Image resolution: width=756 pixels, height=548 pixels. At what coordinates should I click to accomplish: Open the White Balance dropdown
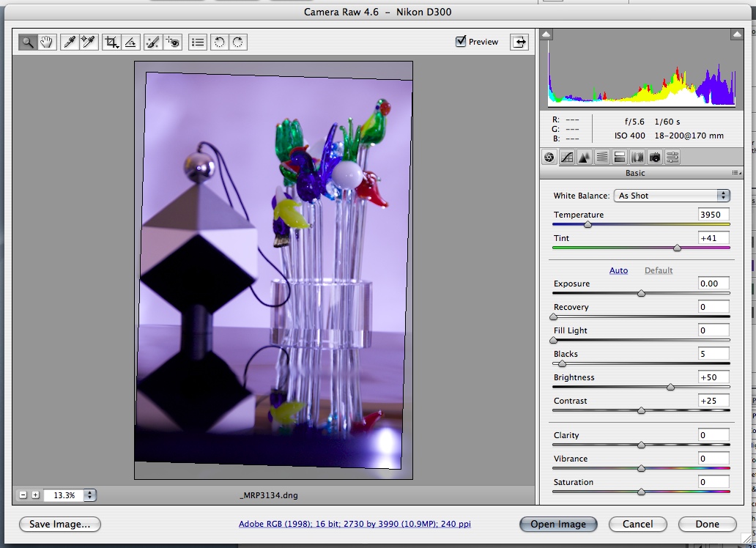(x=672, y=196)
